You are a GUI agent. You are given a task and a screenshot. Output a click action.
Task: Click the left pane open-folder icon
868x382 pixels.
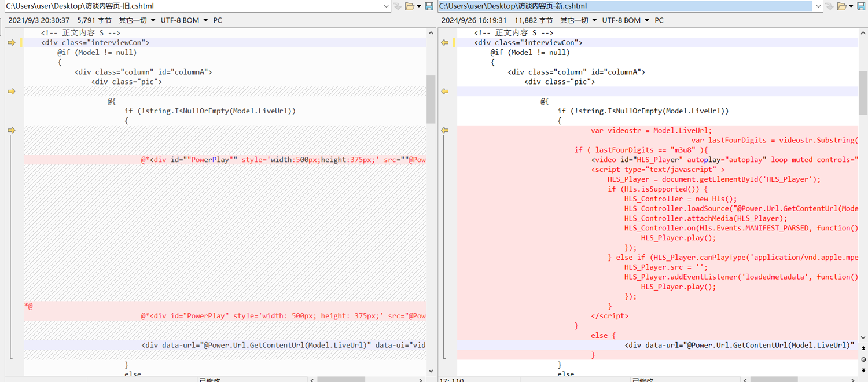pos(410,6)
